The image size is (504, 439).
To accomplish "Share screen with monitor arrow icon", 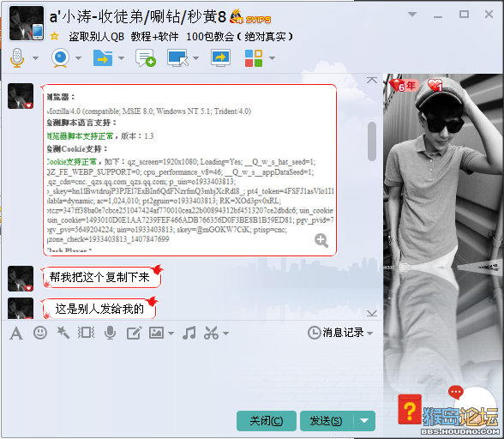I will 220,58.
